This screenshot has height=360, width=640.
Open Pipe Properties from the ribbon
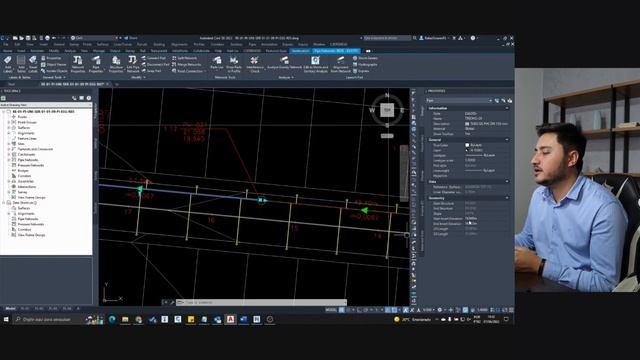point(96,64)
